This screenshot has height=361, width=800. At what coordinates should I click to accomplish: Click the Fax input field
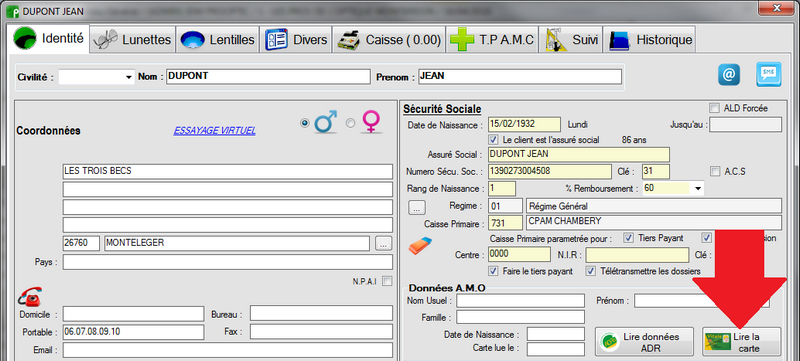click(321, 332)
